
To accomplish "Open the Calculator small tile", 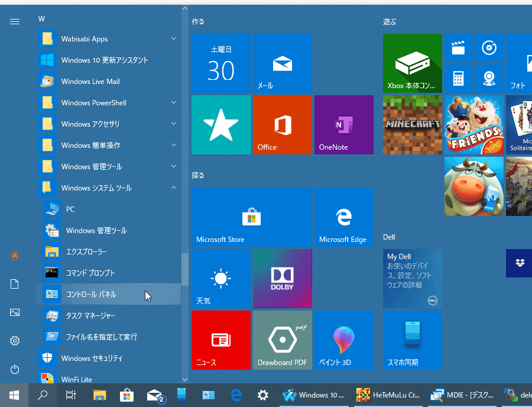I will [x=458, y=79].
